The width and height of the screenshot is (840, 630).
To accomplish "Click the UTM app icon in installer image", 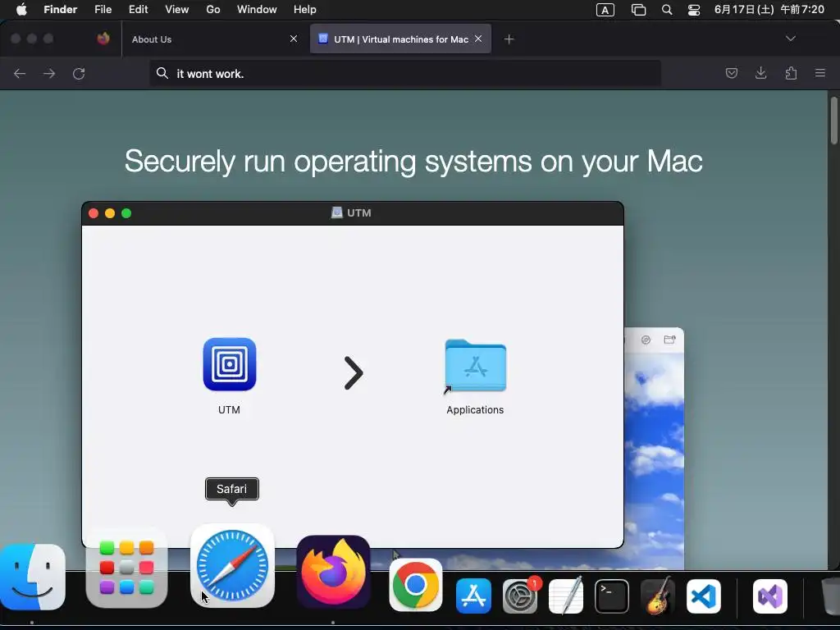I will pyautogui.click(x=230, y=364).
